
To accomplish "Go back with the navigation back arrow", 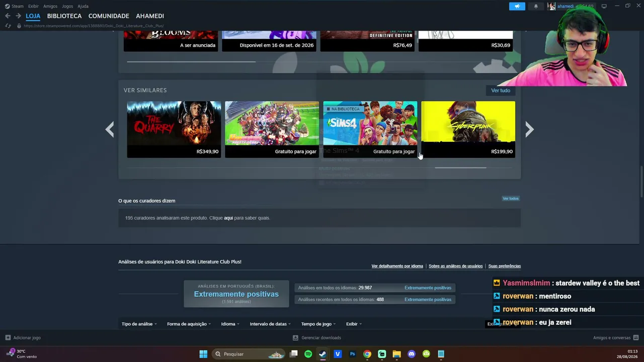I will coord(8,16).
